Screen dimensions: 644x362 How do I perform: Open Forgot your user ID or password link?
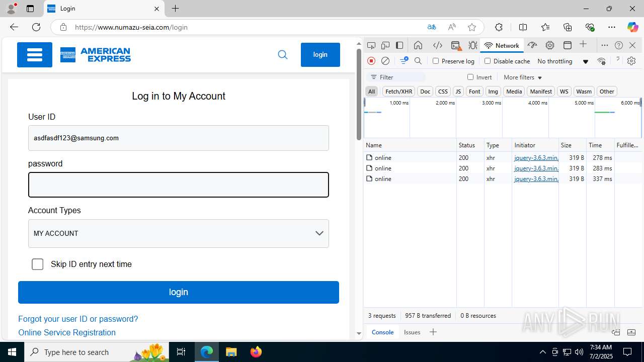click(x=78, y=319)
